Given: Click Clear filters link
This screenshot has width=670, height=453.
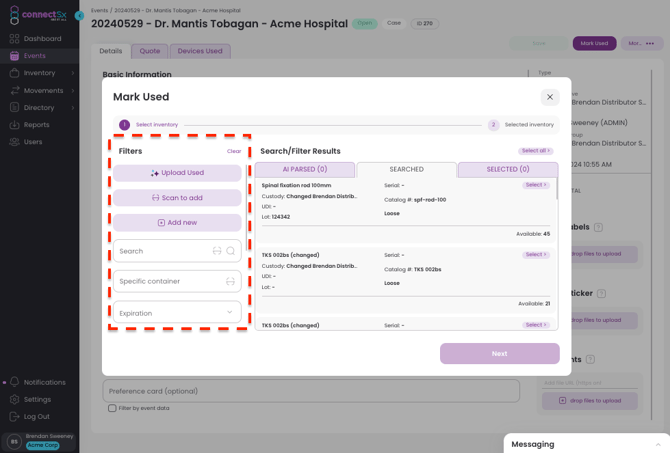Looking at the screenshot, I should pos(234,151).
